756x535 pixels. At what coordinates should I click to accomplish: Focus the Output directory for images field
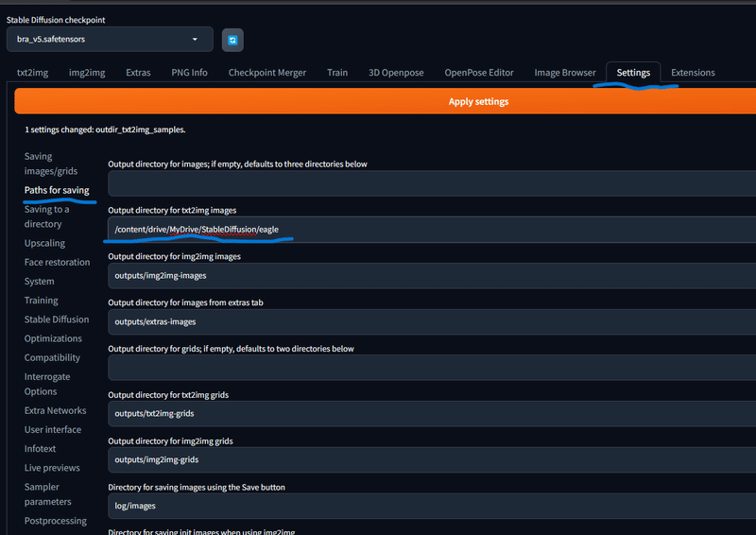(x=432, y=183)
